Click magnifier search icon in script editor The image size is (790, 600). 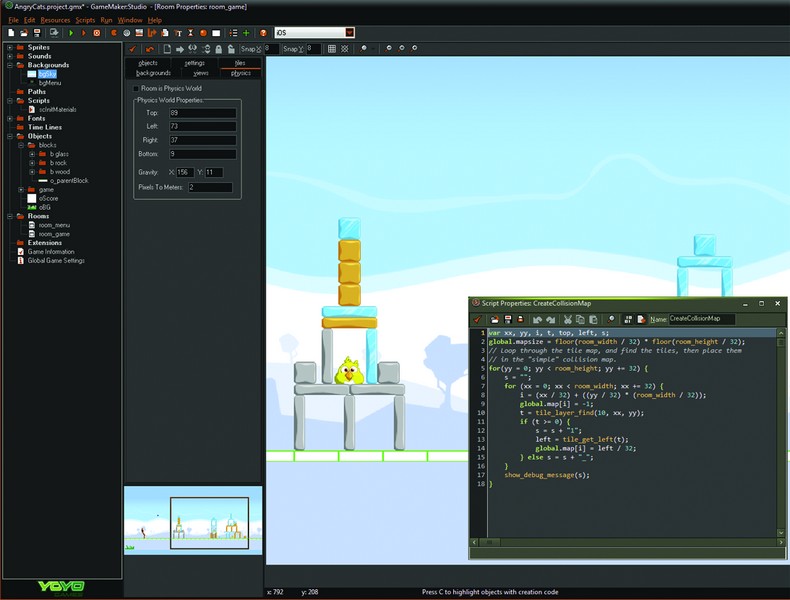click(611, 319)
